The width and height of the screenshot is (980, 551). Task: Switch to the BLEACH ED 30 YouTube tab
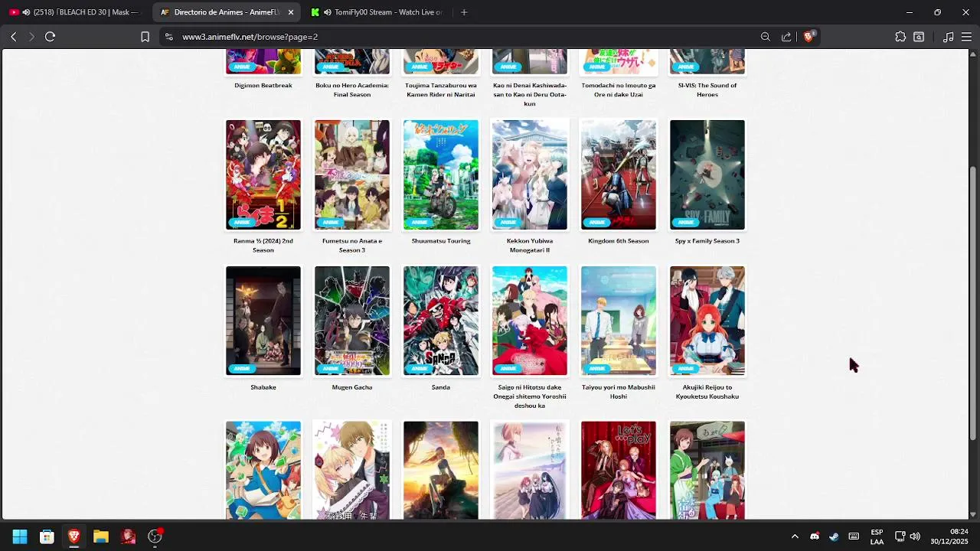(75, 12)
